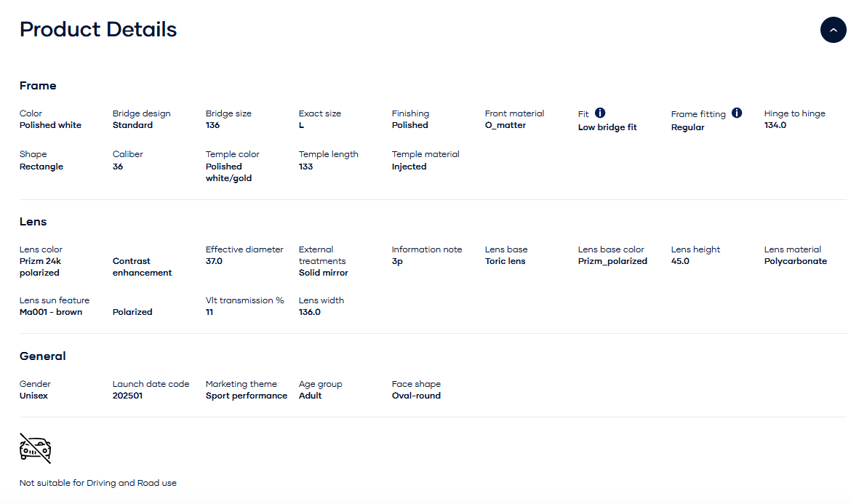Click the Polycarbonate lens material value
Viewport: 851px width, 504px height.
(795, 261)
